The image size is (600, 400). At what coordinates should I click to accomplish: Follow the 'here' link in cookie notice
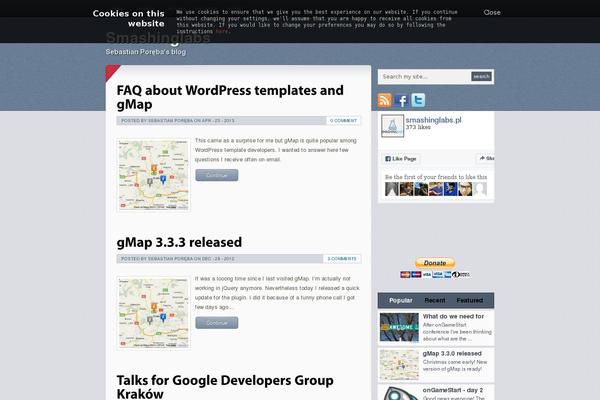(222, 32)
